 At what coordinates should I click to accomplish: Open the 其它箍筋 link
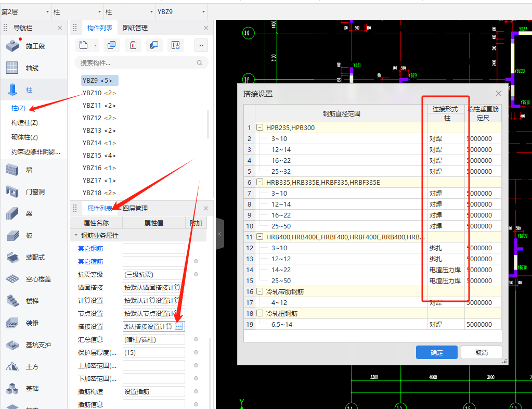pyautogui.click(x=90, y=261)
